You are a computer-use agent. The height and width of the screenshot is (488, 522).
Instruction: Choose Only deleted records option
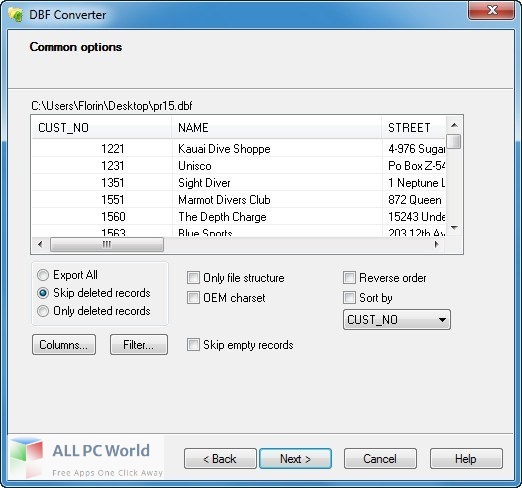tap(43, 311)
